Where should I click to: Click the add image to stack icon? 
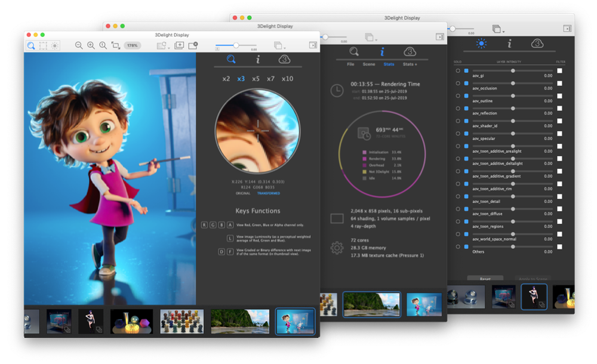pyautogui.click(x=179, y=45)
